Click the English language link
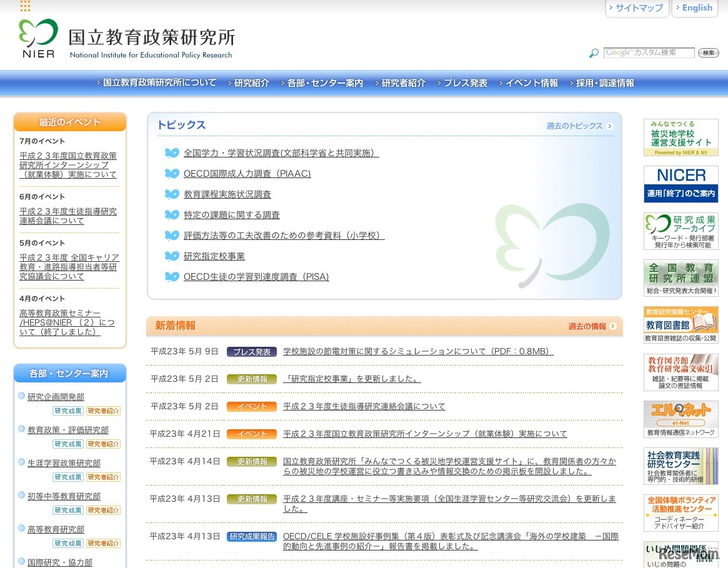Image resolution: width=728 pixels, height=568 pixels. coord(695,7)
